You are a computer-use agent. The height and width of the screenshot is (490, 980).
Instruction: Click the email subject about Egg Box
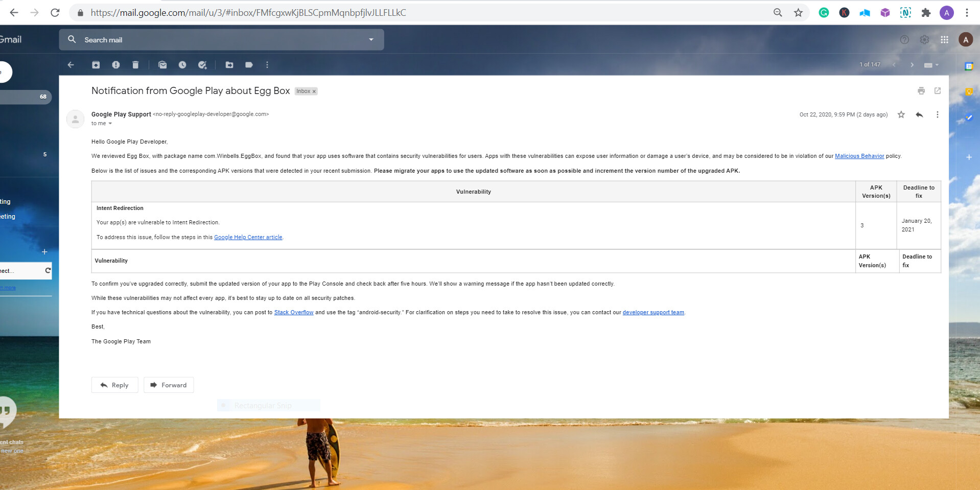pyautogui.click(x=191, y=91)
